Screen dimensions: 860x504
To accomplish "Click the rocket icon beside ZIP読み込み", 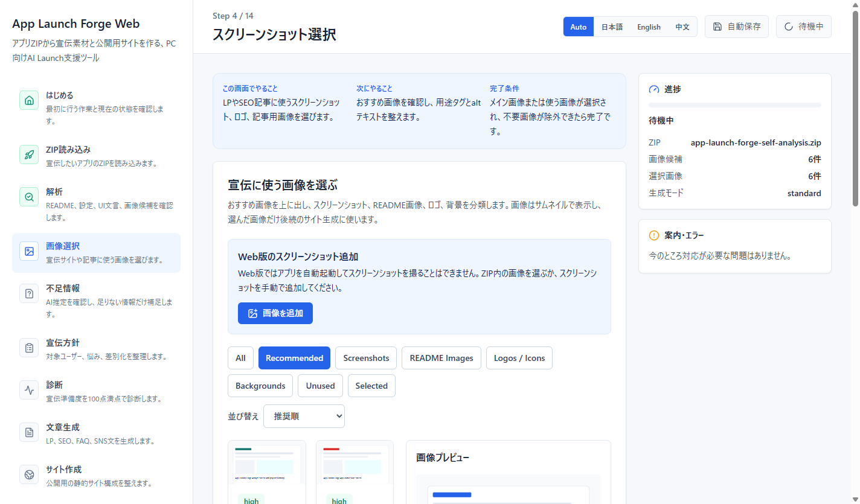I will click(29, 155).
